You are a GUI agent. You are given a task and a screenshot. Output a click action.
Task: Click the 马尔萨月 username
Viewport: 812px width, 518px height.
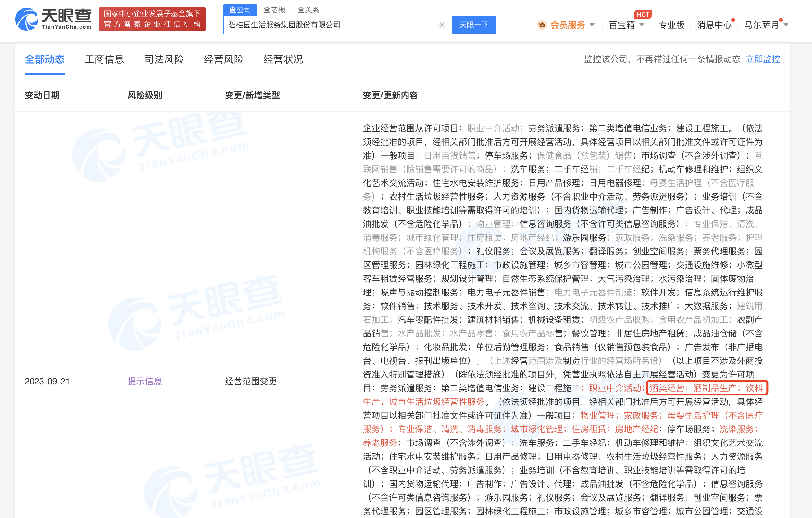[761, 25]
